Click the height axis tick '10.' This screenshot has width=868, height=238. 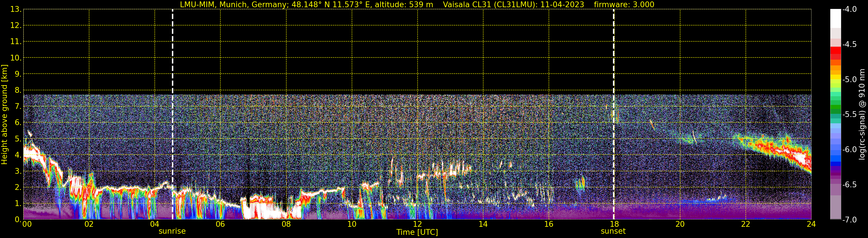tap(16, 58)
